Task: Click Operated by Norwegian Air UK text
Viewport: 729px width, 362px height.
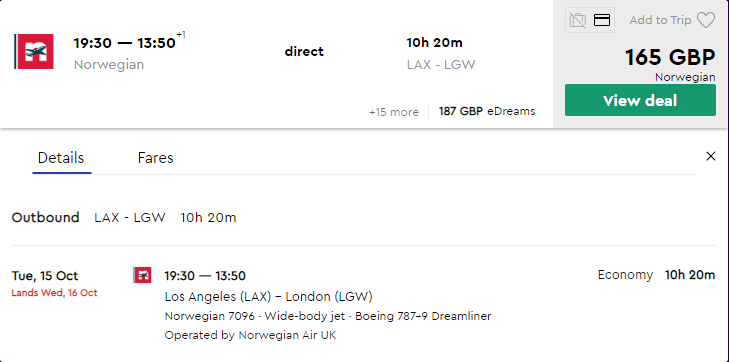Action: point(250,335)
